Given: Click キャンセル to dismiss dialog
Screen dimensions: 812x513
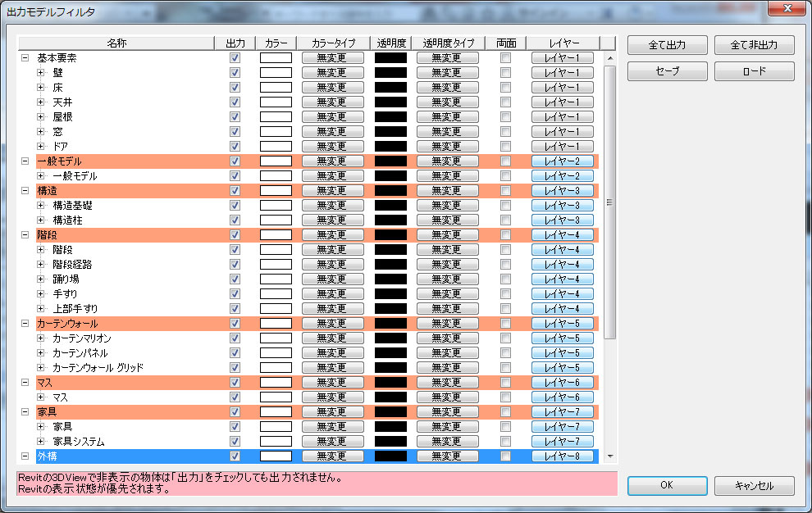Looking at the screenshot, I should click(x=754, y=485).
